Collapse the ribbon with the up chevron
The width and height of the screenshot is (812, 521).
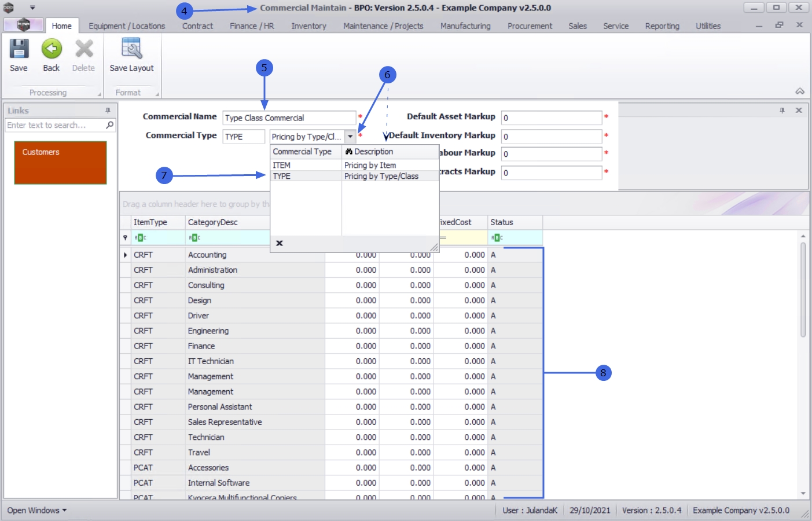pos(800,91)
